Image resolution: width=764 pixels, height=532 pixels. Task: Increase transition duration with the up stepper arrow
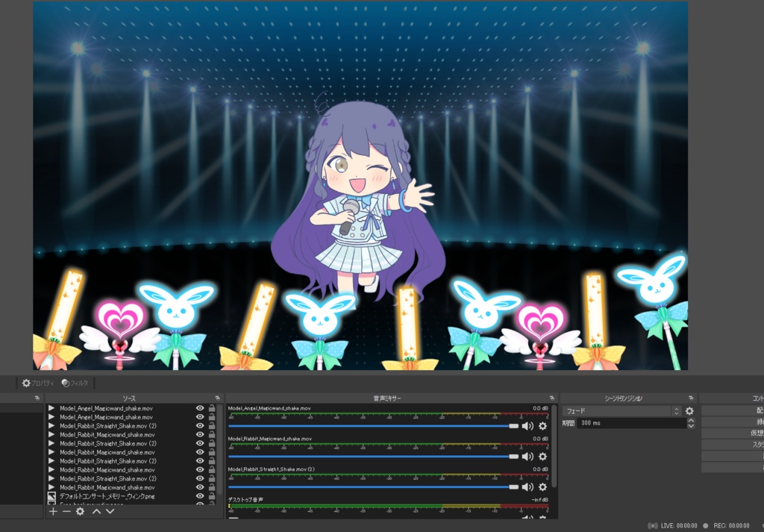point(692,420)
